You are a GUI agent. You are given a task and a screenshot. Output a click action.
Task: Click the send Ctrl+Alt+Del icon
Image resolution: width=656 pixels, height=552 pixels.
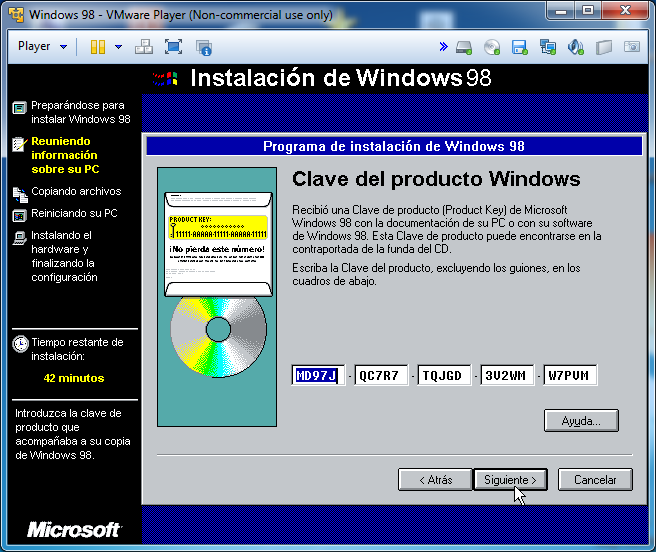[144, 47]
